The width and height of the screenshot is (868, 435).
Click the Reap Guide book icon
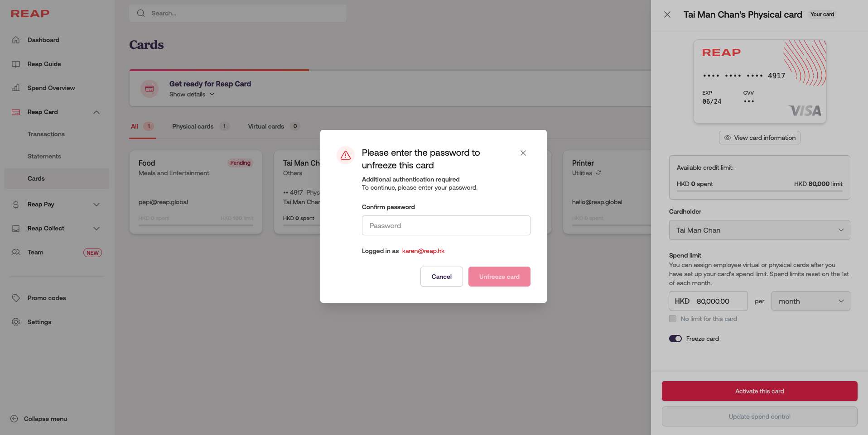tap(16, 64)
